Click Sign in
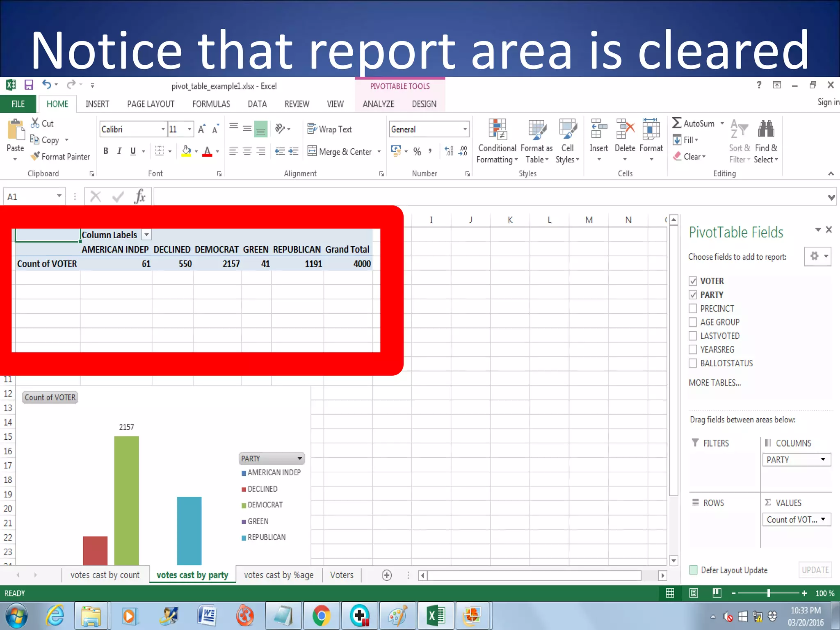The width and height of the screenshot is (840, 630). (828, 102)
